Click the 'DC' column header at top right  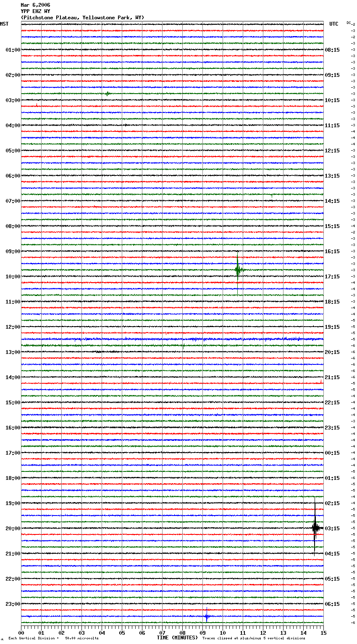(x=349, y=23)
